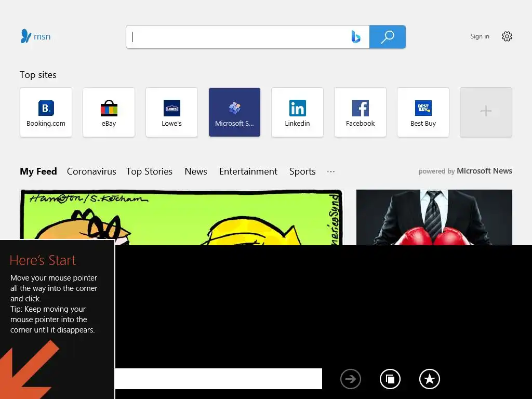The width and height of the screenshot is (532, 399).
Task: Switch to the Coronavirus tab
Action: 91,171
